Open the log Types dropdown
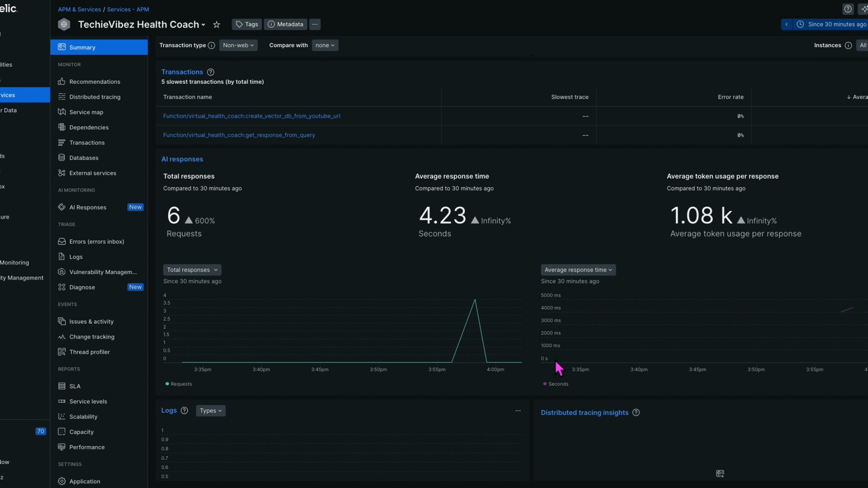Screen dimensions: 868x488 click(x=211, y=411)
